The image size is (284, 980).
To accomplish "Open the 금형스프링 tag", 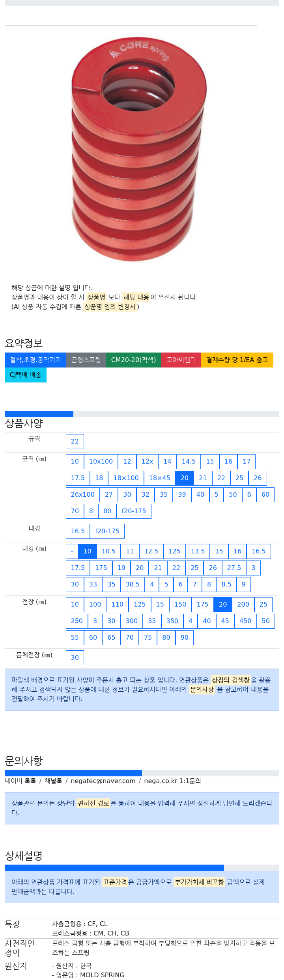I will 86,360.
